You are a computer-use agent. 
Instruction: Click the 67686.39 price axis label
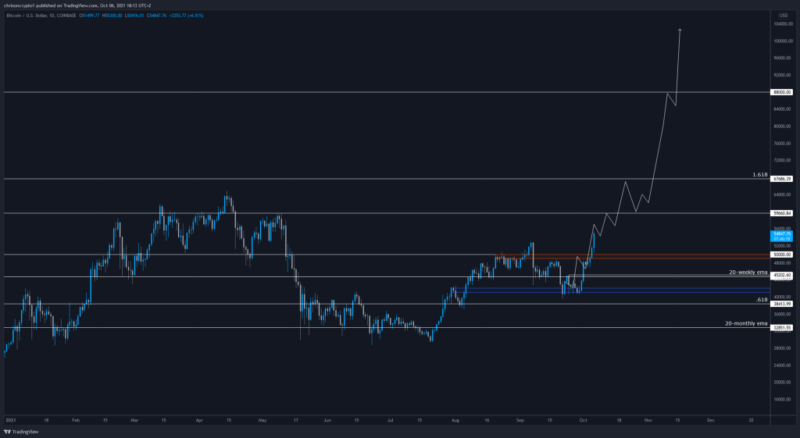tap(781, 179)
